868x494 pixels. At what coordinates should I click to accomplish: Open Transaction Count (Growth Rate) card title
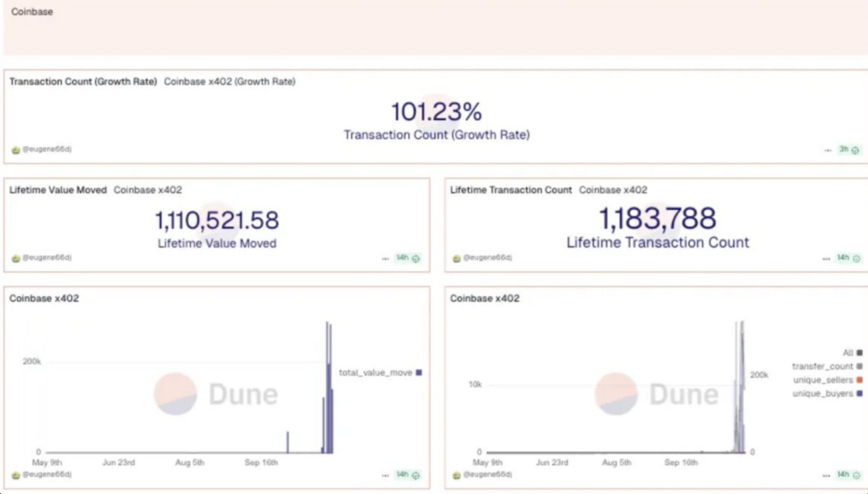pos(83,81)
